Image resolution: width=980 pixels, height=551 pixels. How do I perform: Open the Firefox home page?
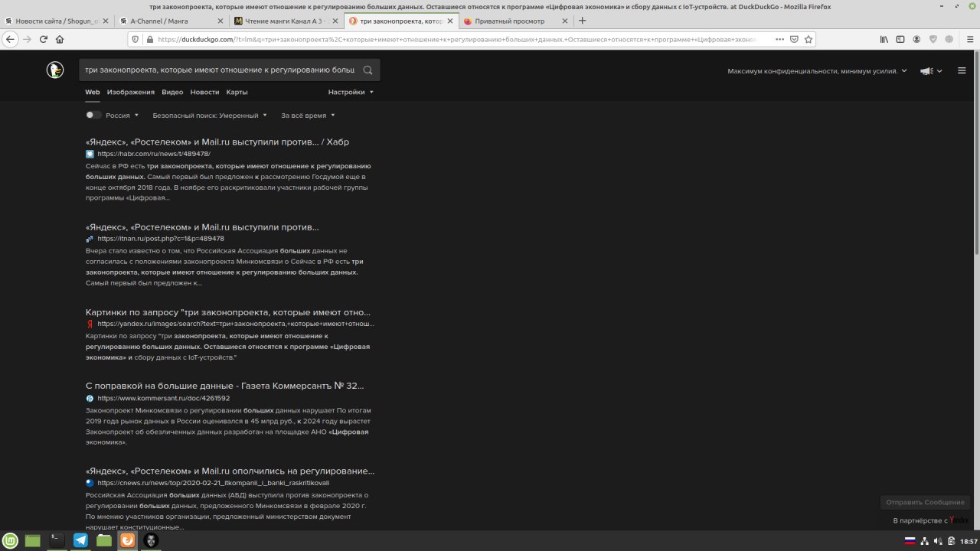pyautogui.click(x=60, y=39)
